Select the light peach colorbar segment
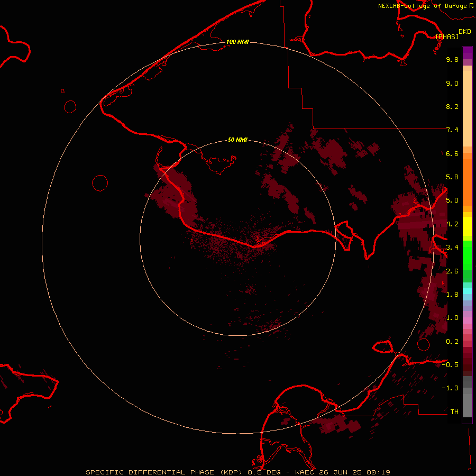The image size is (476, 476). [x=467, y=108]
